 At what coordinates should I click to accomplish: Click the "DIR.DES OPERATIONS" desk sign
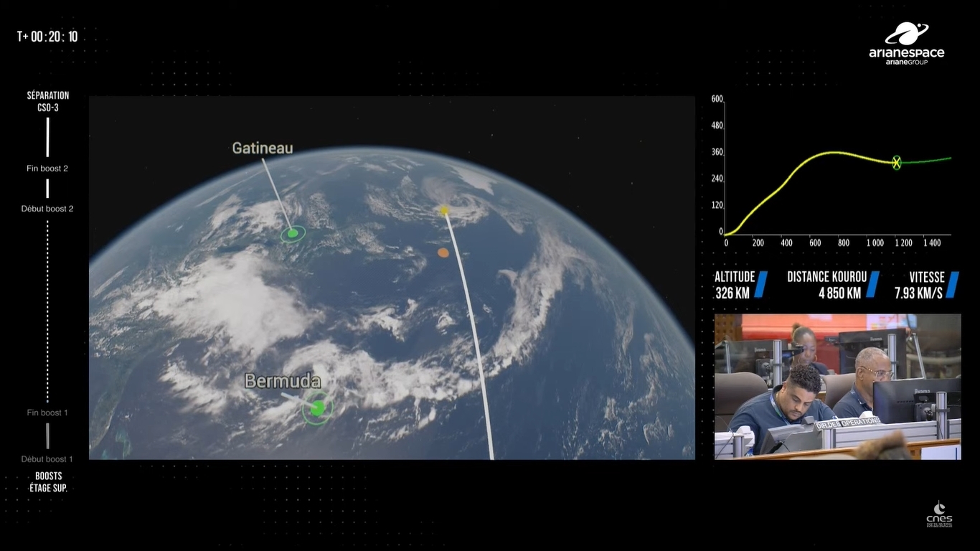click(848, 423)
